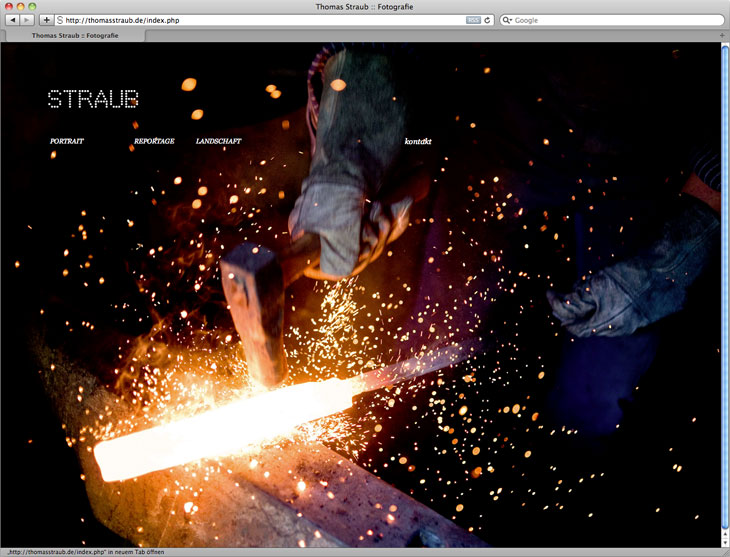Screen dimensions: 730x557
Task: Click the scroll down arrow at the bottom
Action: (725, 543)
